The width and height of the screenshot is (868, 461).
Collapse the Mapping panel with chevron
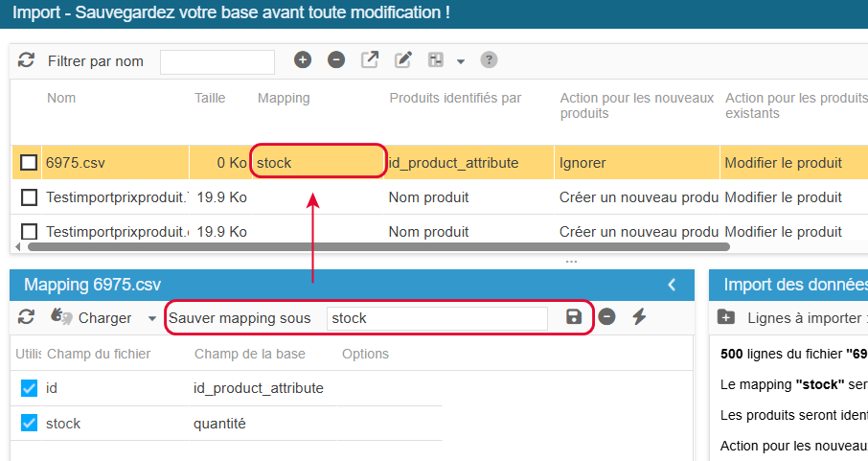[x=672, y=285]
